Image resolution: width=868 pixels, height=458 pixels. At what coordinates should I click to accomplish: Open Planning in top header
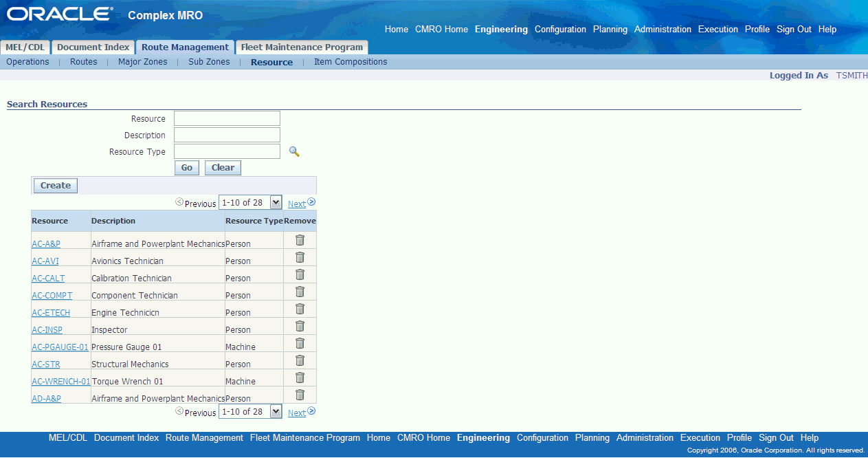click(610, 30)
